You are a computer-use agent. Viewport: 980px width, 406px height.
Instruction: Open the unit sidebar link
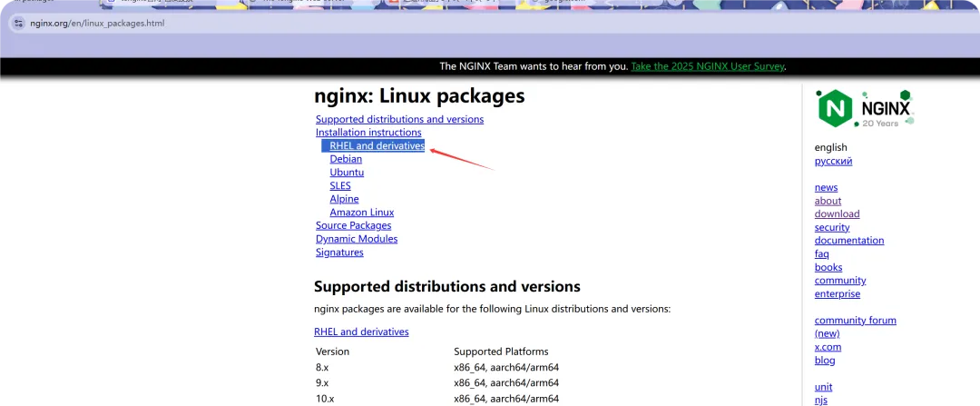pos(823,387)
